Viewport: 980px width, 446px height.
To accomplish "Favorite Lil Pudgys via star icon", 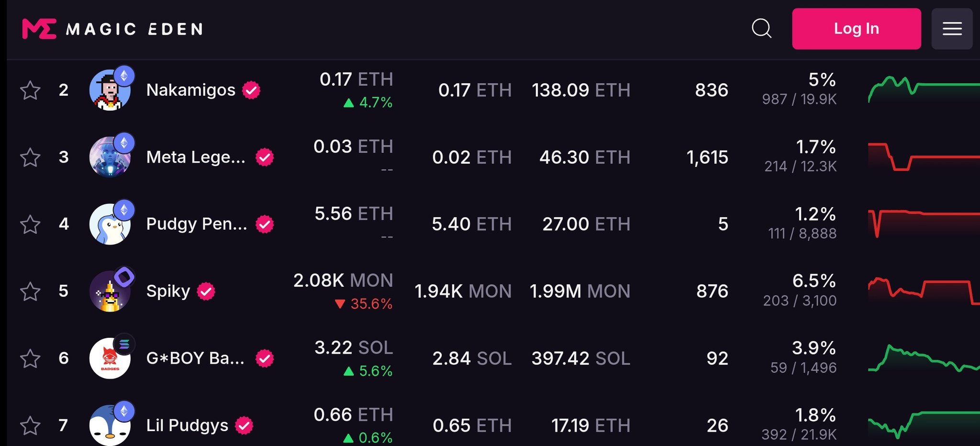I will point(30,425).
